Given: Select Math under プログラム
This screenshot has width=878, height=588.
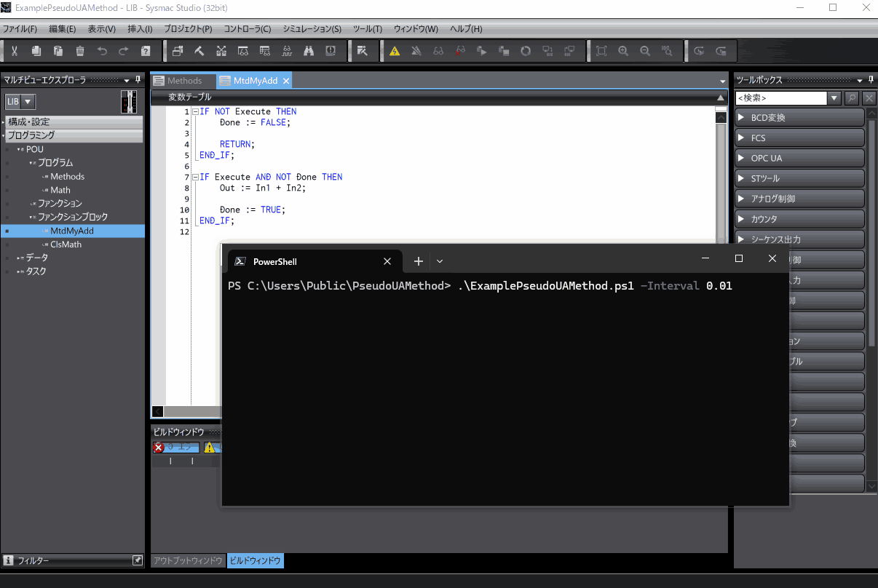Looking at the screenshot, I should coord(60,190).
